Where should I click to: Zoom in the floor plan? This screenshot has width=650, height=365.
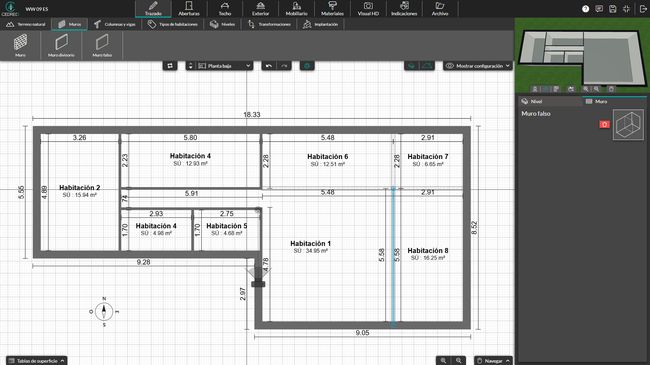(444, 360)
